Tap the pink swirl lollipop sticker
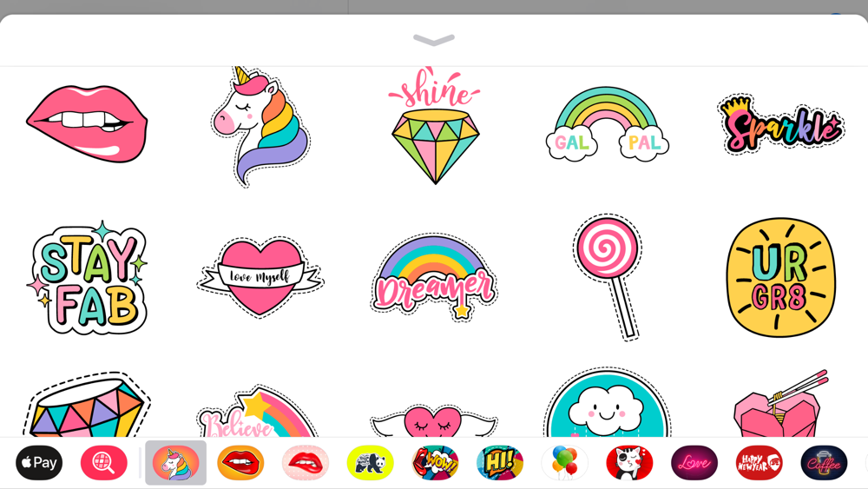This screenshot has width=868, height=489. [608, 277]
